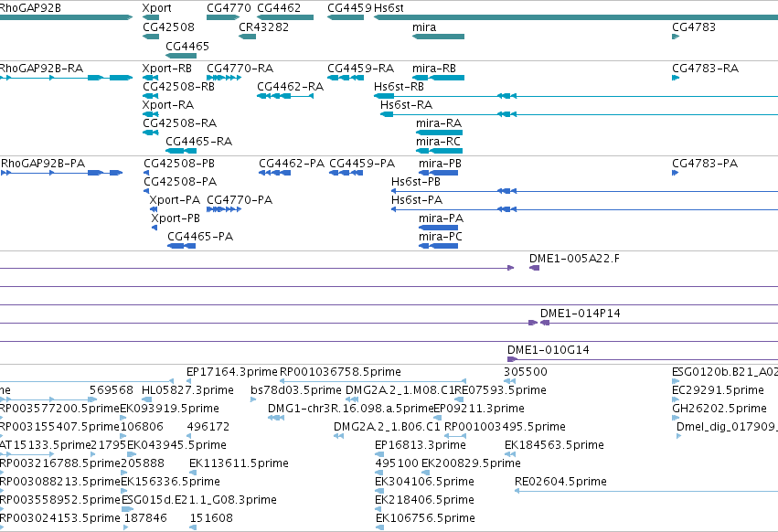Click the CR43282 gene label
The width and height of the screenshot is (778, 532).
(x=263, y=27)
